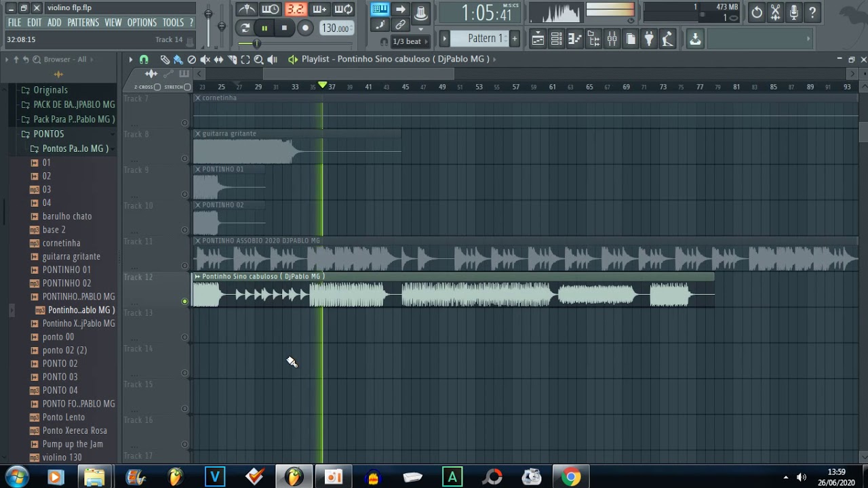Image resolution: width=868 pixels, height=488 pixels.
Task: Mute Track 11 with its dot
Action: click(184, 266)
